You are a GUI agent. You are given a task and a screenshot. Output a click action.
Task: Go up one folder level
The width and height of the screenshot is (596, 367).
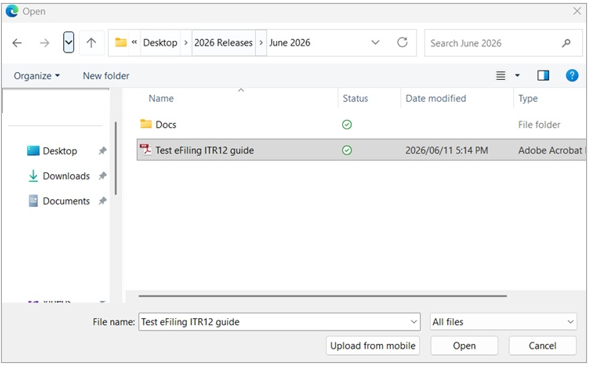pos(91,43)
